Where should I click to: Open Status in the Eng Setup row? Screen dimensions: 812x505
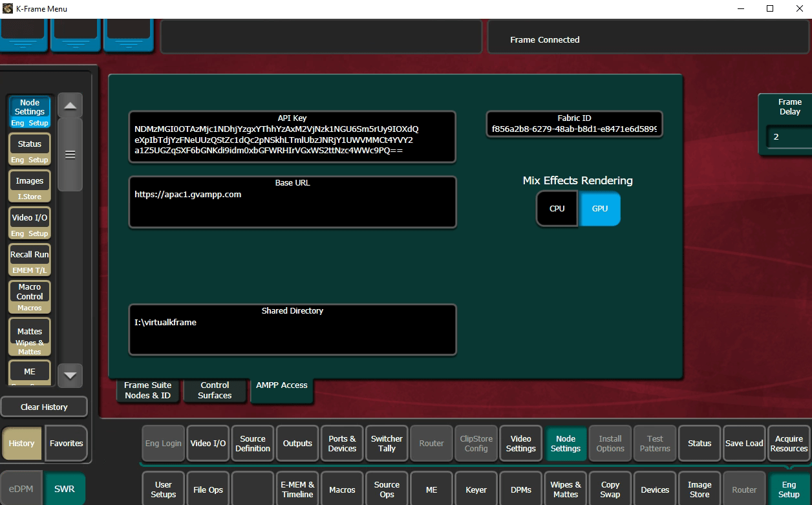pos(700,444)
